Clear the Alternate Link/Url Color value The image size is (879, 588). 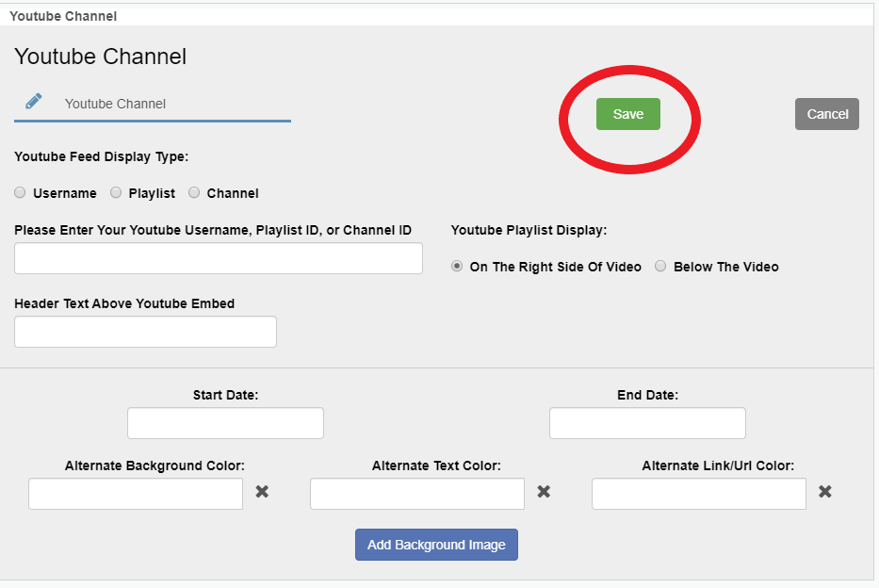[824, 492]
